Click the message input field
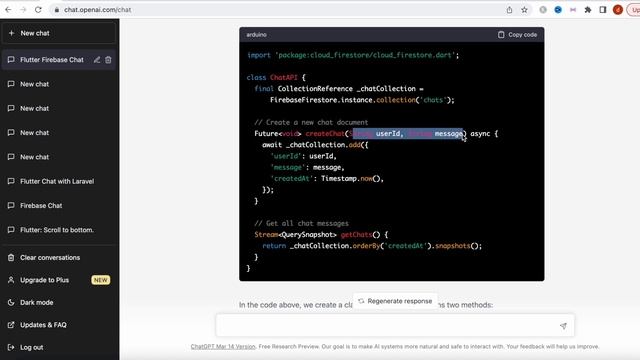Image resolution: width=640 pixels, height=360 pixels. (x=395, y=325)
